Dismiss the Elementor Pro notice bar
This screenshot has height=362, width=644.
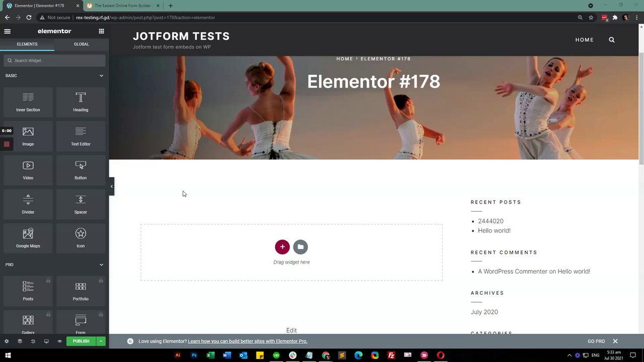(x=615, y=341)
